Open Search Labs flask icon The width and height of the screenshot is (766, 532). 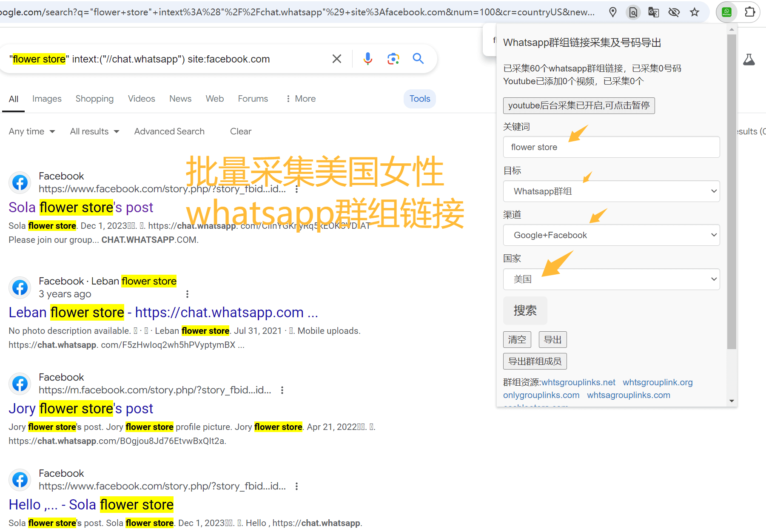[749, 60]
